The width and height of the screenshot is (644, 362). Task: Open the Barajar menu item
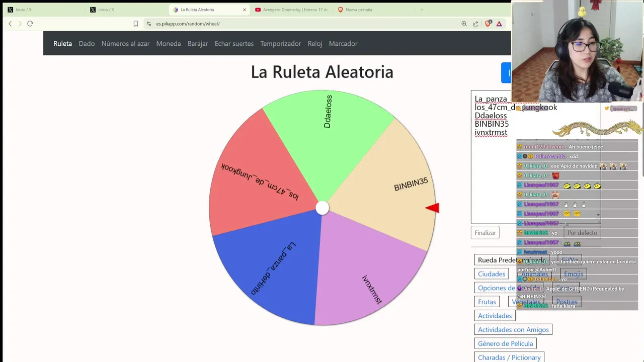[x=198, y=44]
